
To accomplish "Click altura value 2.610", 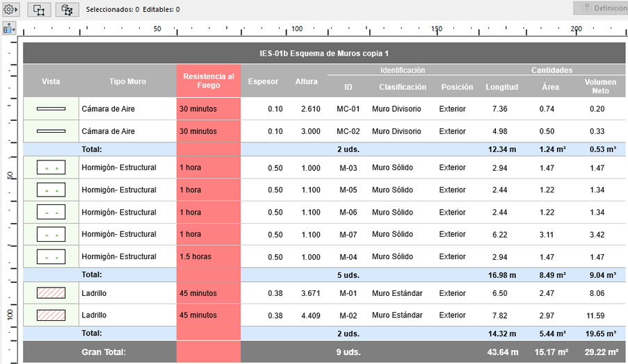I will coord(311,109).
